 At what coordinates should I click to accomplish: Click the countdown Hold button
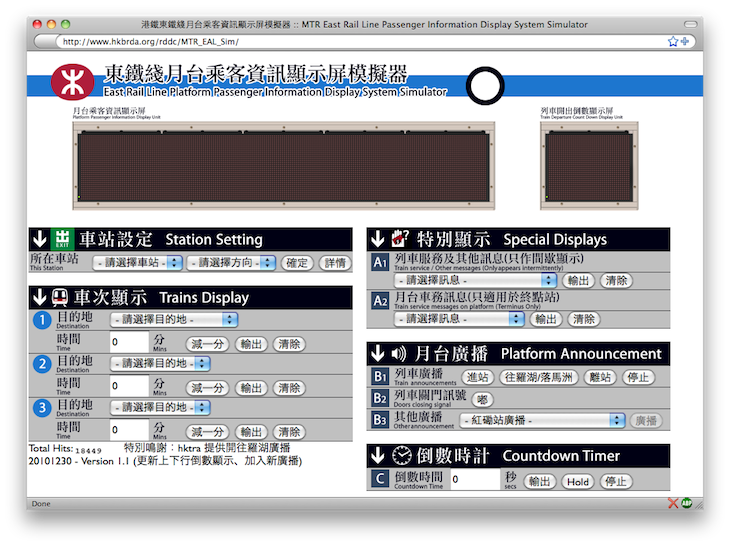point(578,482)
